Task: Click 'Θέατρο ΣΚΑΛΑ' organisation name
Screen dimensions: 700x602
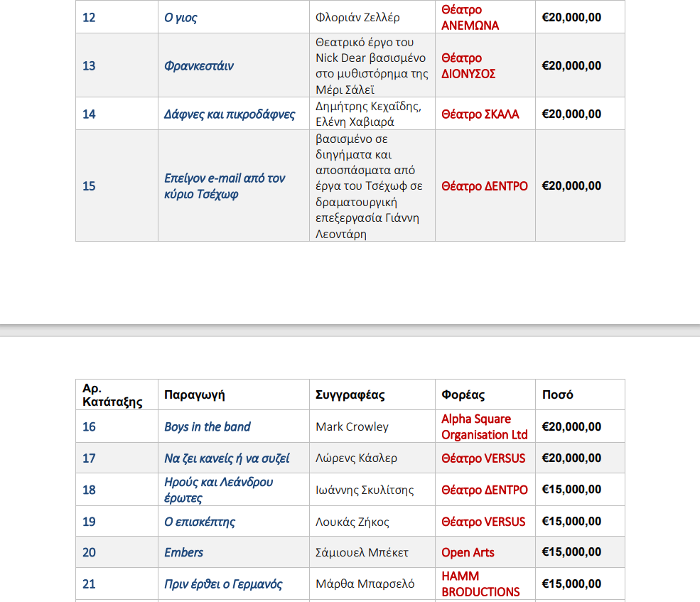Action: click(480, 114)
